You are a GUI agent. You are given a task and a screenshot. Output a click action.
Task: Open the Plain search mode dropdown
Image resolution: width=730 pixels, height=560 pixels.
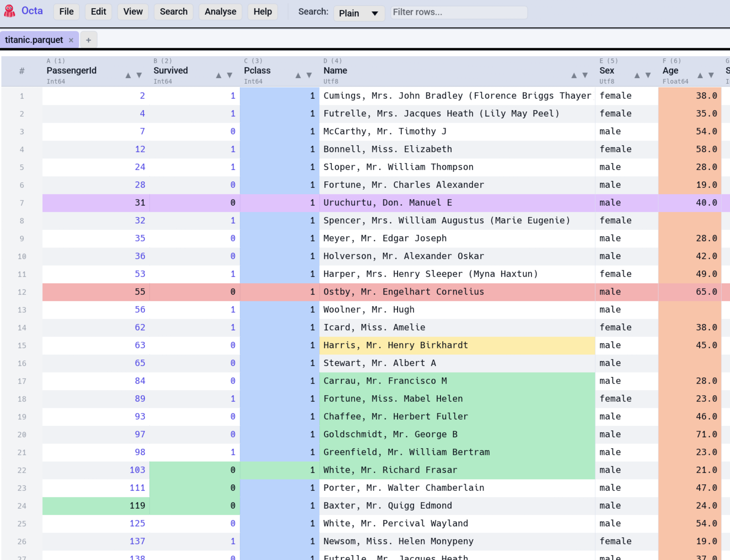coord(359,13)
